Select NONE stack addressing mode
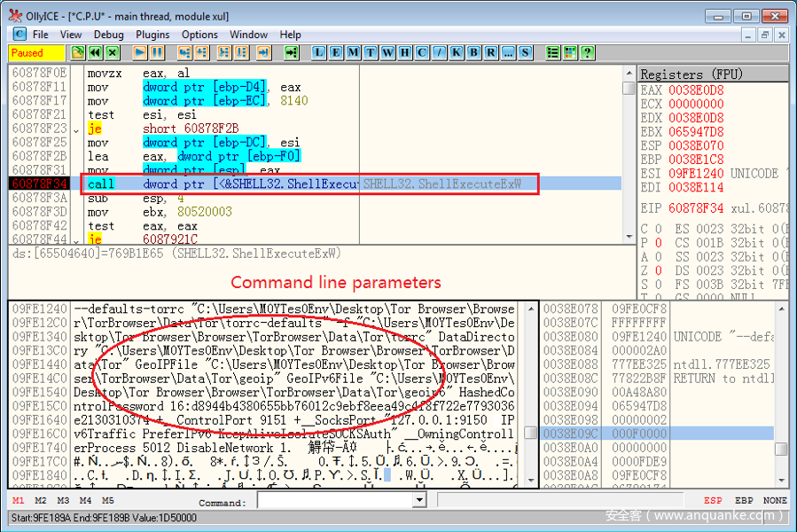This screenshot has height=532, width=797. [774, 501]
